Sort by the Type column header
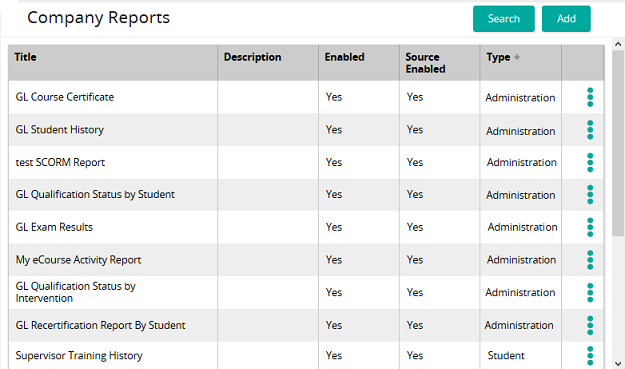Screen dimensions: 625x369 [x=498, y=57]
